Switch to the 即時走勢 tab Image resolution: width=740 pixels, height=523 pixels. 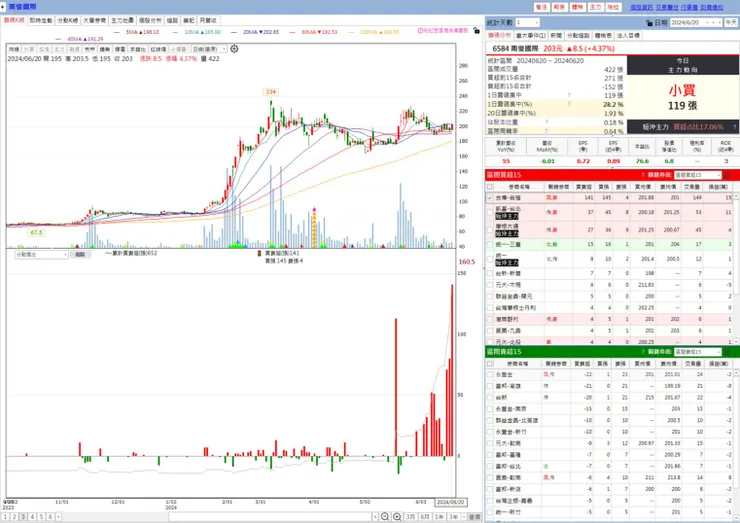pos(41,21)
